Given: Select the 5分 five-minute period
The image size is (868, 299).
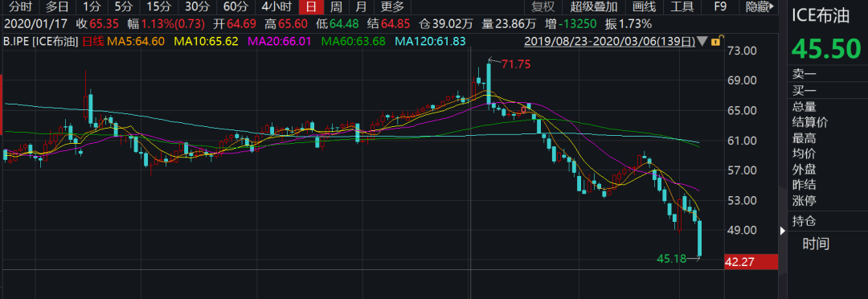Looking at the screenshot, I should 124,6.
